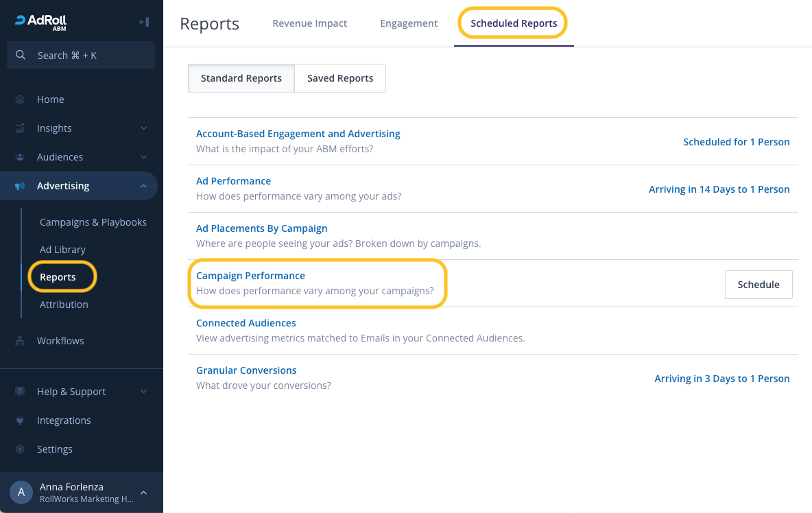Collapse the Advertising section chevron
812x513 pixels.
coord(143,185)
